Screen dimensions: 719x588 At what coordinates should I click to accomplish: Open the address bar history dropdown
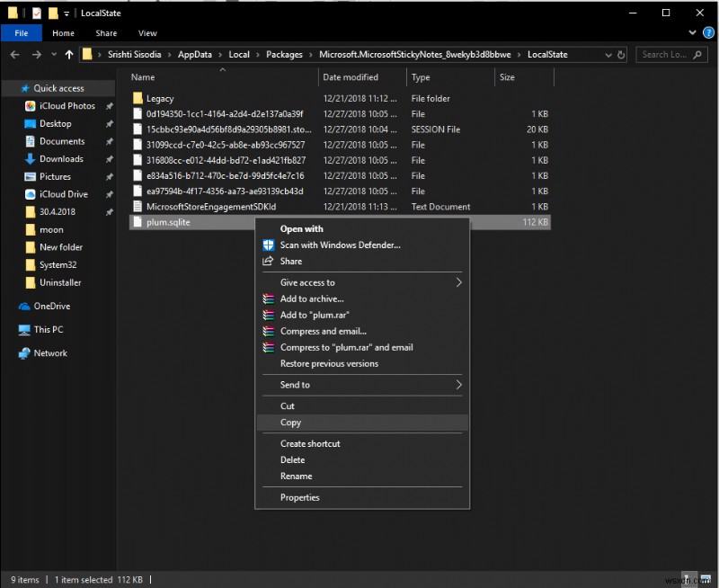(608, 55)
